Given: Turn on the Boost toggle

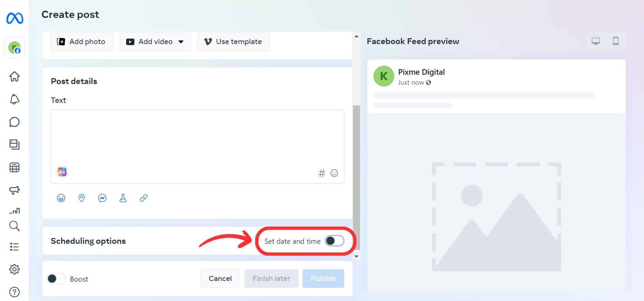Looking at the screenshot, I should click(56, 279).
